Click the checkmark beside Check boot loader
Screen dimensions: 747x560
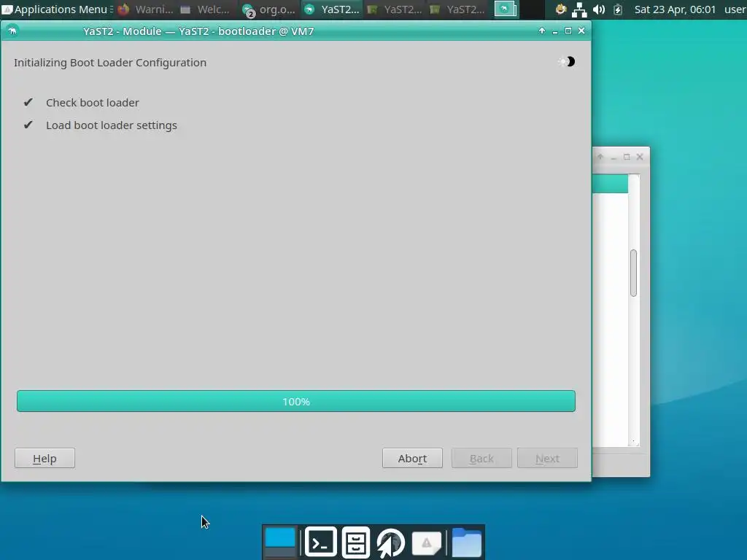(x=28, y=102)
